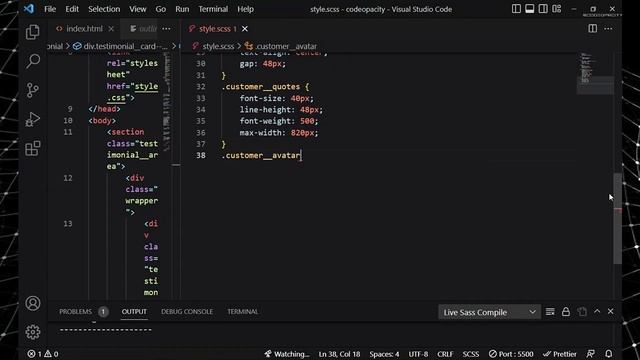Image resolution: width=640 pixels, height=360 pixels.
Task: Open notifications bell in status bar
Action: (608, 354)
